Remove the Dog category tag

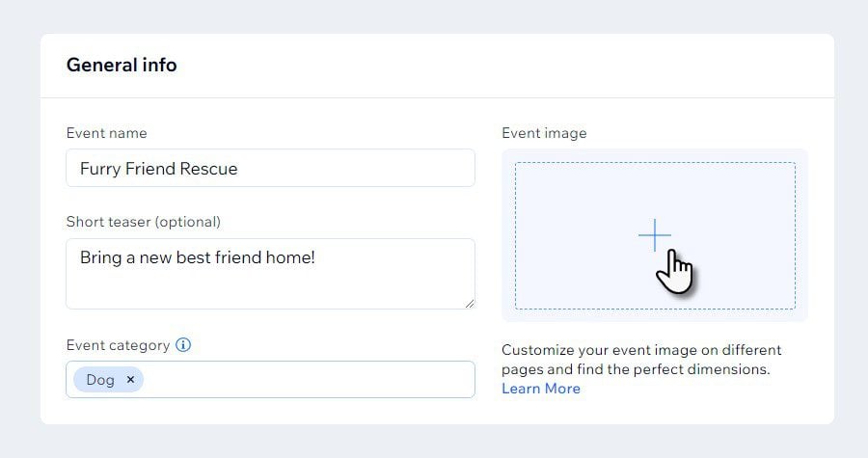point(130,380)
